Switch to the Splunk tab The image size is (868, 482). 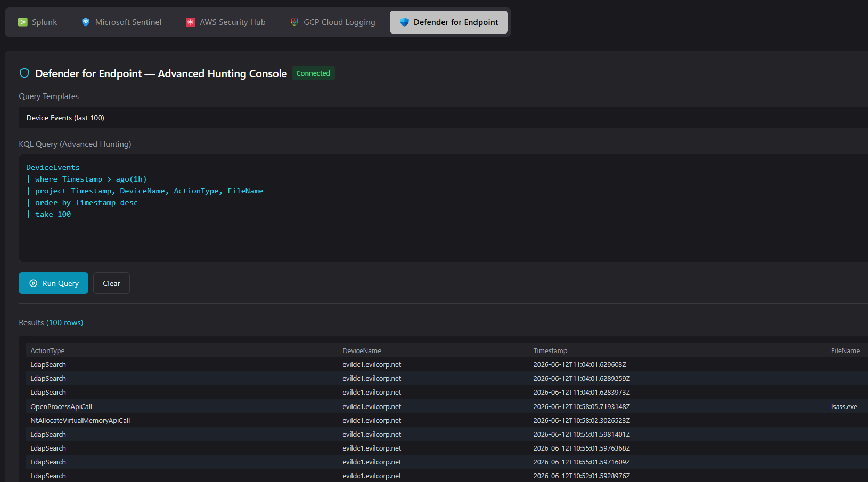tap(37, 22)
